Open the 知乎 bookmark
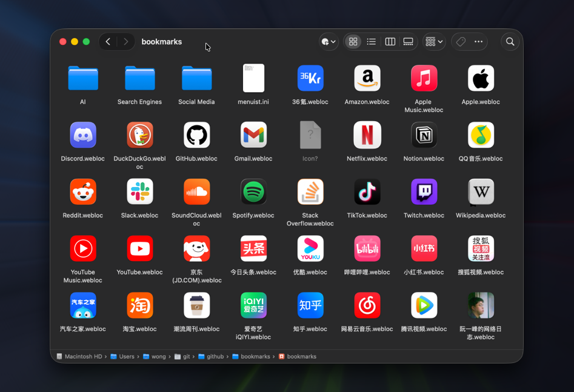 click(x=310, y=305)
